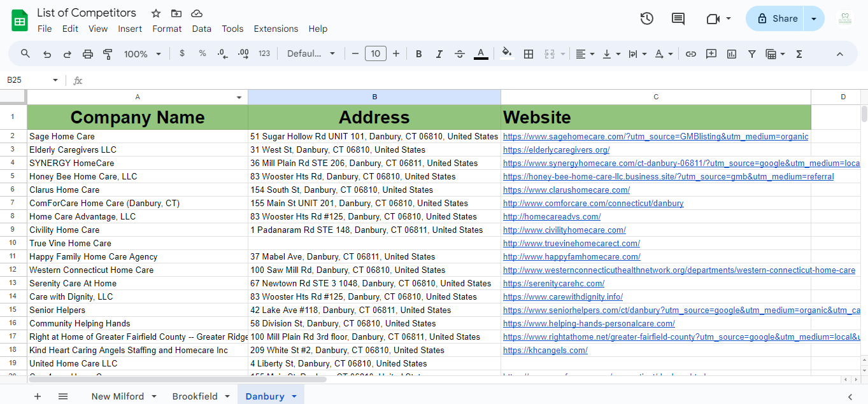This screenshot has width=868, height=404.
Task: Open column A filter dropdown arrow
Action: 239,97
